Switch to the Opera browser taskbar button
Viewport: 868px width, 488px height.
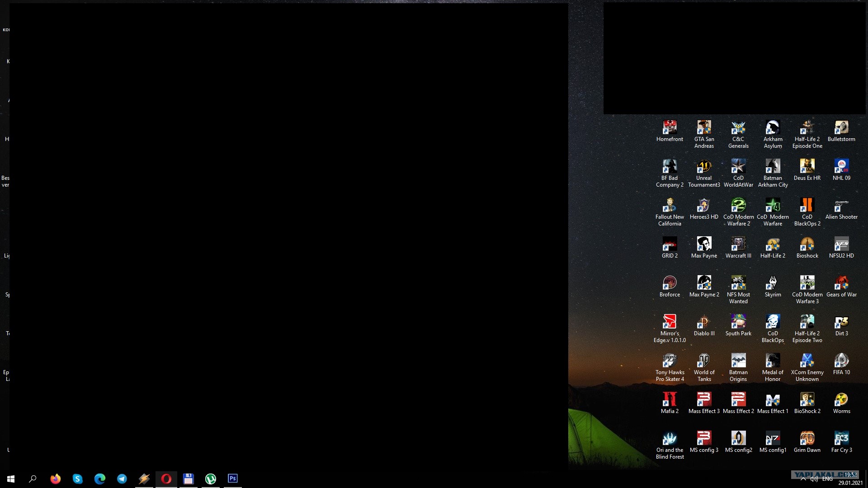166,479
